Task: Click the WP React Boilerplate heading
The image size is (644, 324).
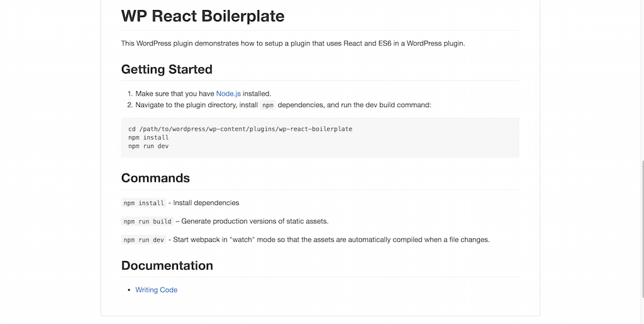Action: point(203,16)
